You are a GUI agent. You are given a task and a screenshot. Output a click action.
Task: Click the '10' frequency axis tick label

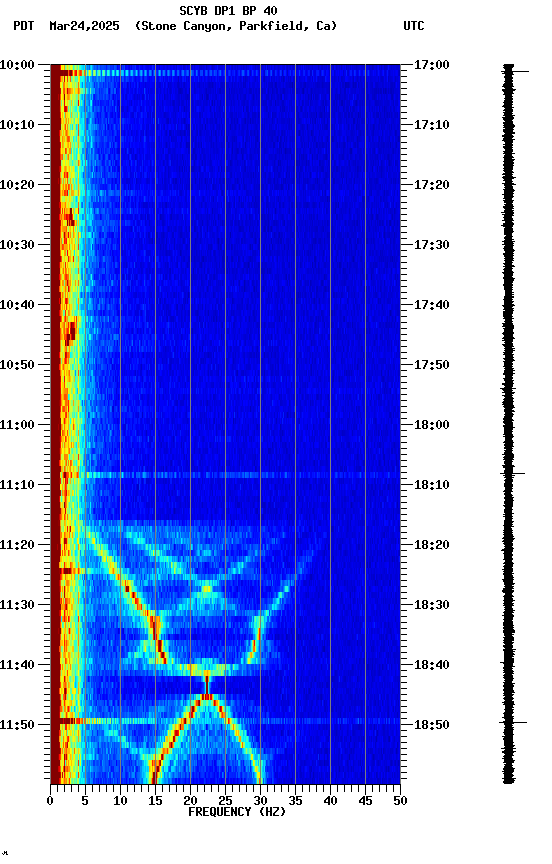[120, 801]
